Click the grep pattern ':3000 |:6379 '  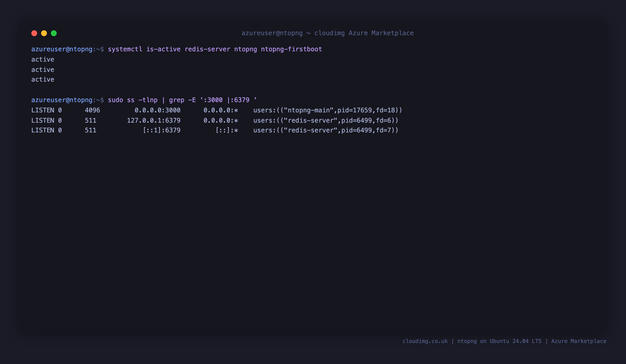(228, 100)
